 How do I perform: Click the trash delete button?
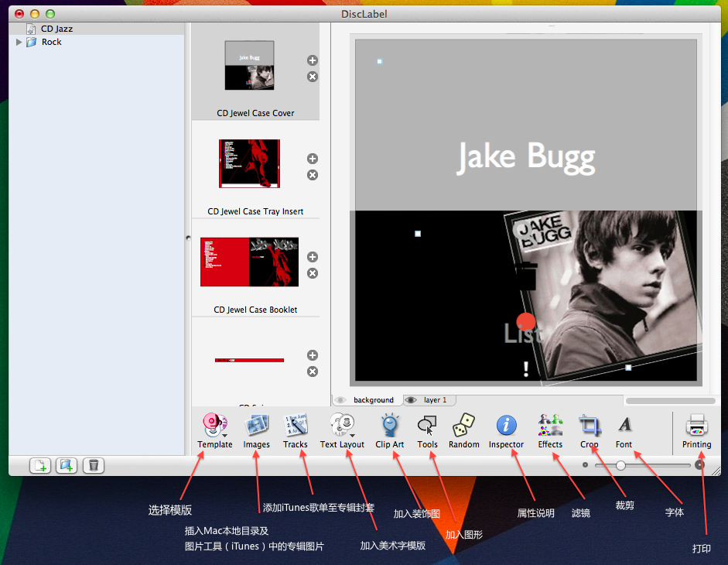pyautogui.click(x=94, y=465)
